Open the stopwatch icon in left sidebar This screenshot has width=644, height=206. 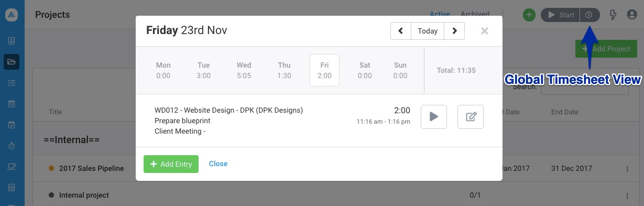pos(12,146)
